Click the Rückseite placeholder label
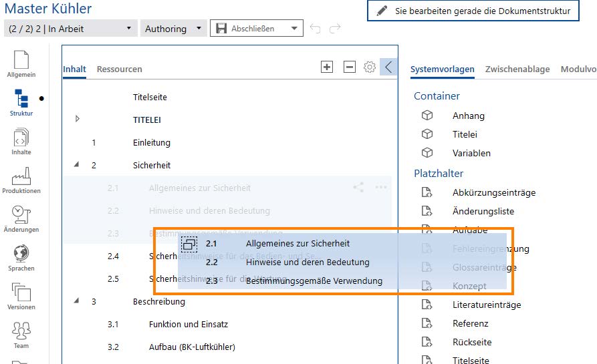The width and height of the screenshot is (597, 364). [x=472, y=342]
